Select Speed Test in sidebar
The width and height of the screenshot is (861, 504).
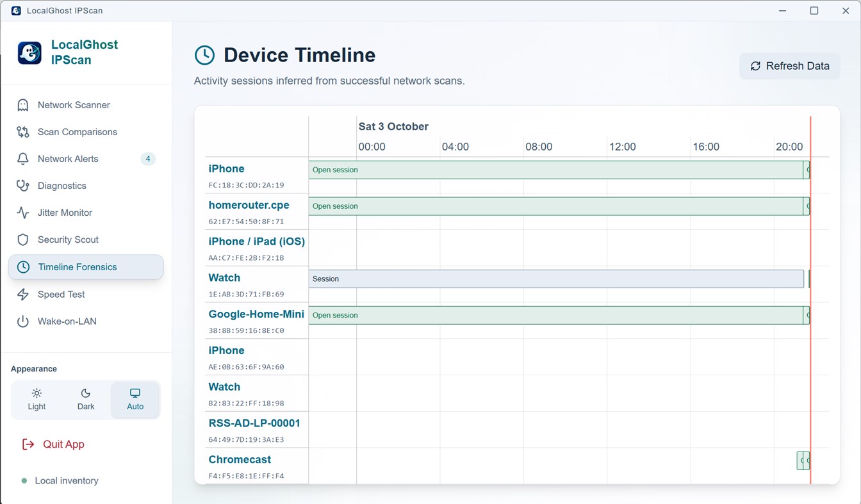click(x=86, y=295)
